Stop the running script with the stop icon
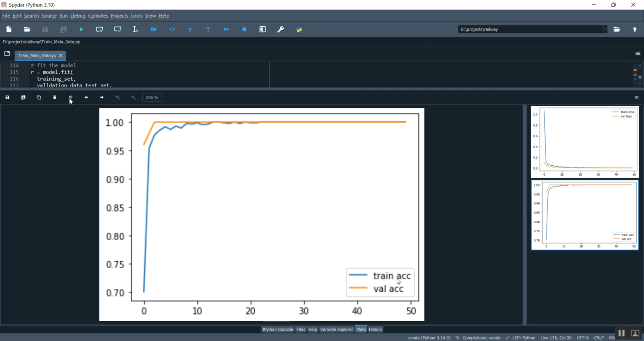This screenshot has height=341, width=644. click(244, 29)
